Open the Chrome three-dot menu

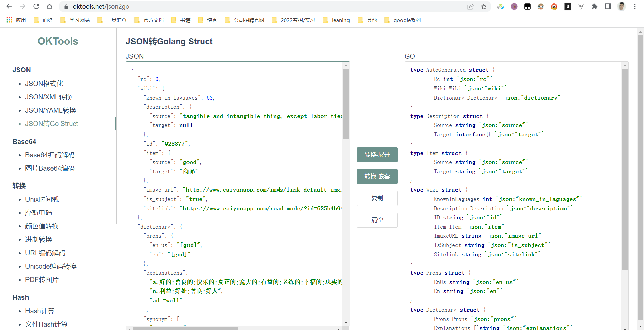coord(635,7)
